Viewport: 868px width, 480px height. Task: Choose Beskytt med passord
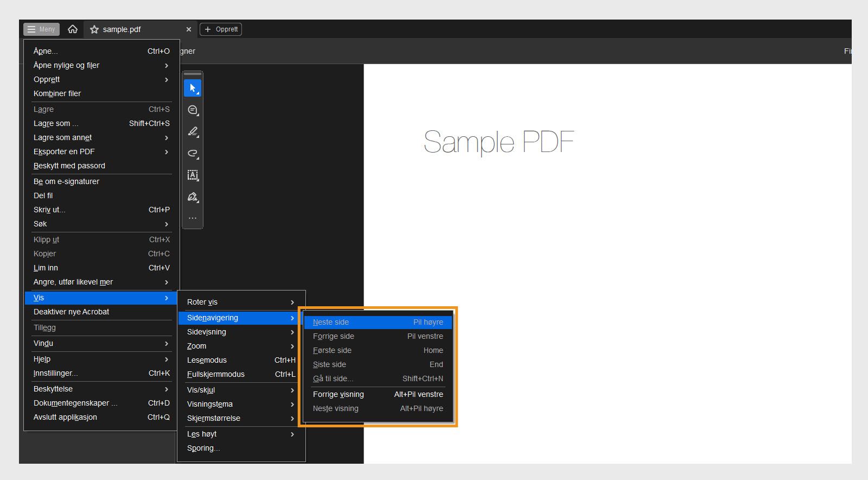coord(101,166)
